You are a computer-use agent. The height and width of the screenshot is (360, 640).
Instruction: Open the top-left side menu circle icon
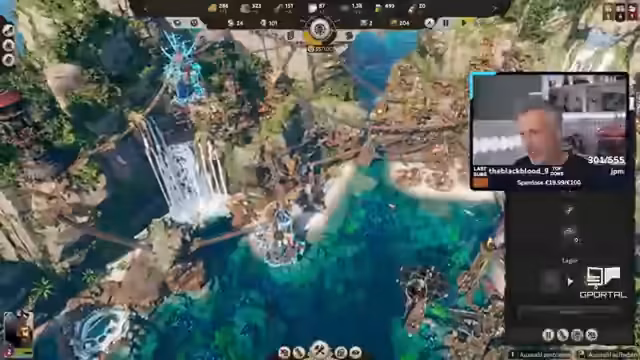[9, 30]
